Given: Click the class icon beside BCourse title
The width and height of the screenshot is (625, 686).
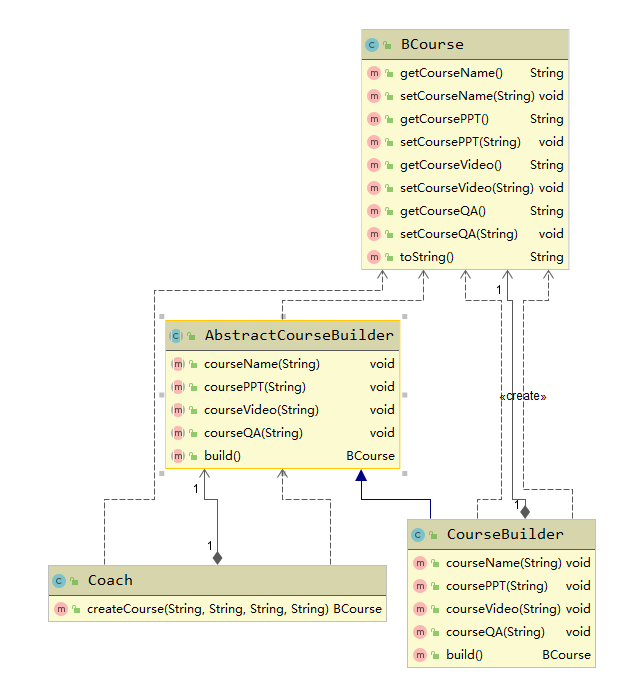Looking at the screenshot, I should pos(372,45).
